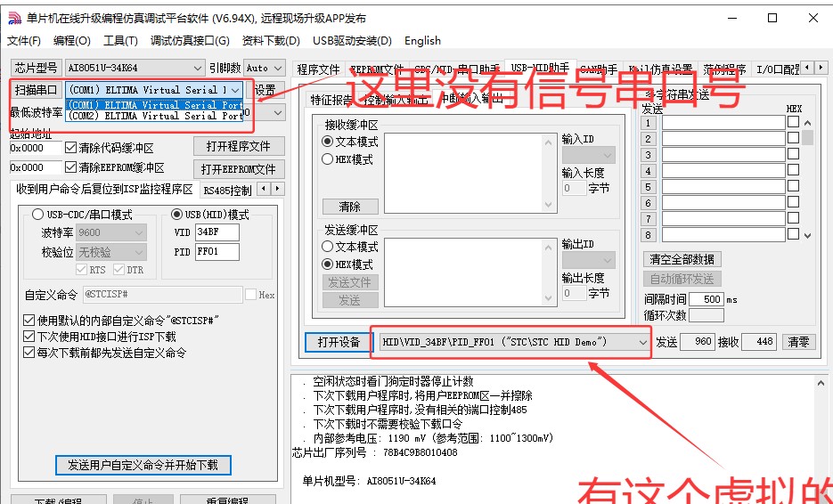
Task: Click the 设置 button beside serial port
Action: (265, 90)
